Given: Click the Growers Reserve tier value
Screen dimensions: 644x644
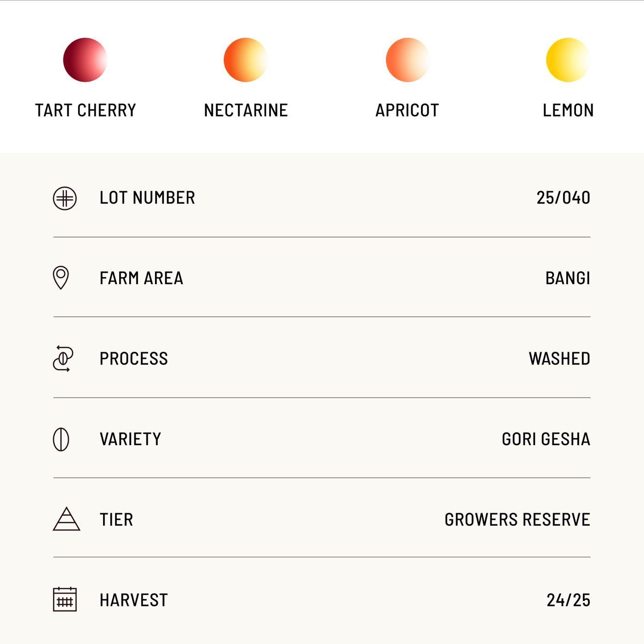Looking at the screenshot, I should pos(517,520).
